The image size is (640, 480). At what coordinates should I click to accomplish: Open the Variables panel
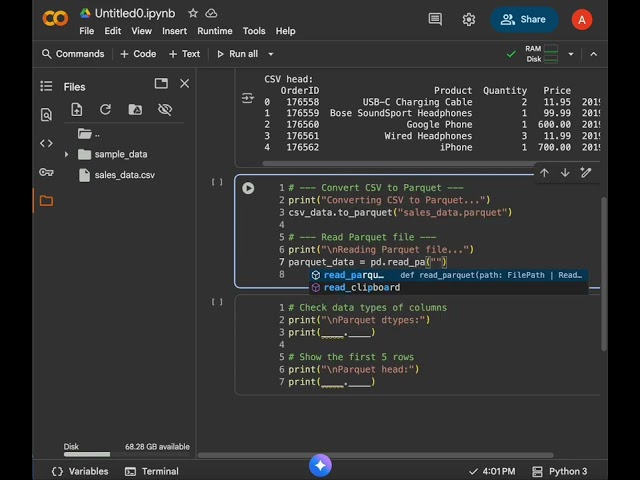pos(80,471)
